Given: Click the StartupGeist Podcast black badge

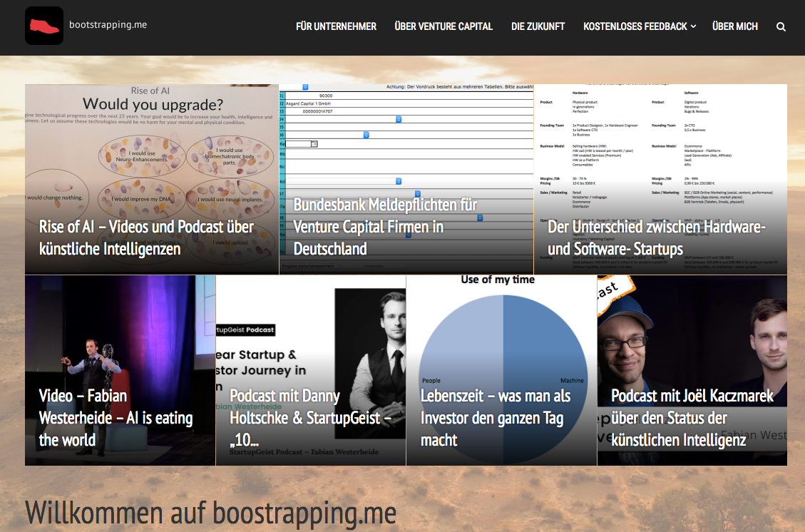Looking at the screenshot, I should [x=246, y=329].
